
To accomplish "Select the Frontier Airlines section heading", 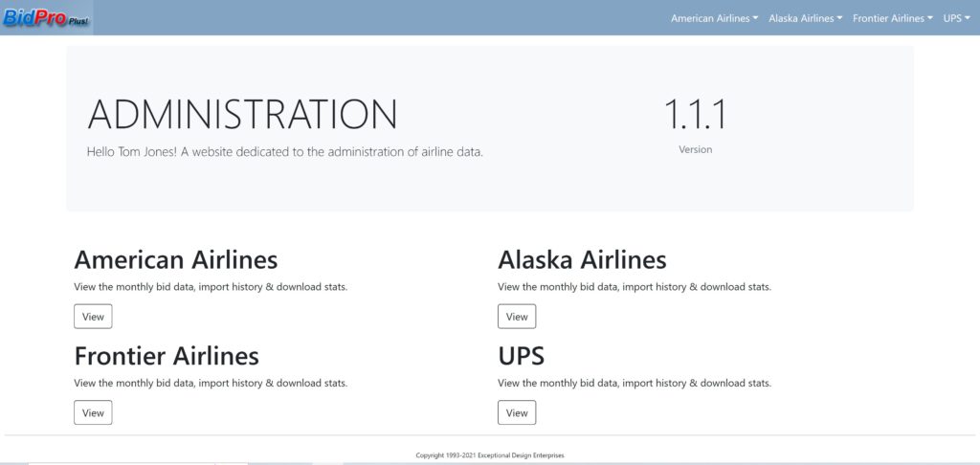I will pos(167,356).
